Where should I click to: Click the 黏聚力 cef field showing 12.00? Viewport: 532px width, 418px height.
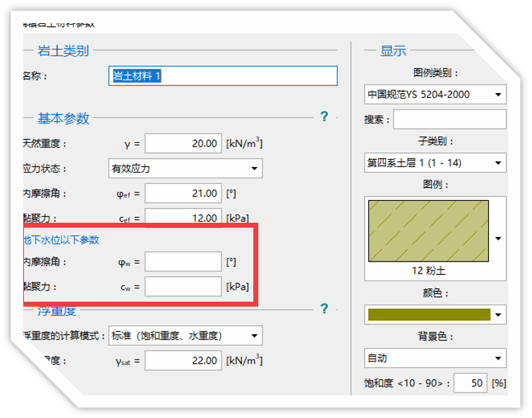pyautogui.click(x=183, y=218)
